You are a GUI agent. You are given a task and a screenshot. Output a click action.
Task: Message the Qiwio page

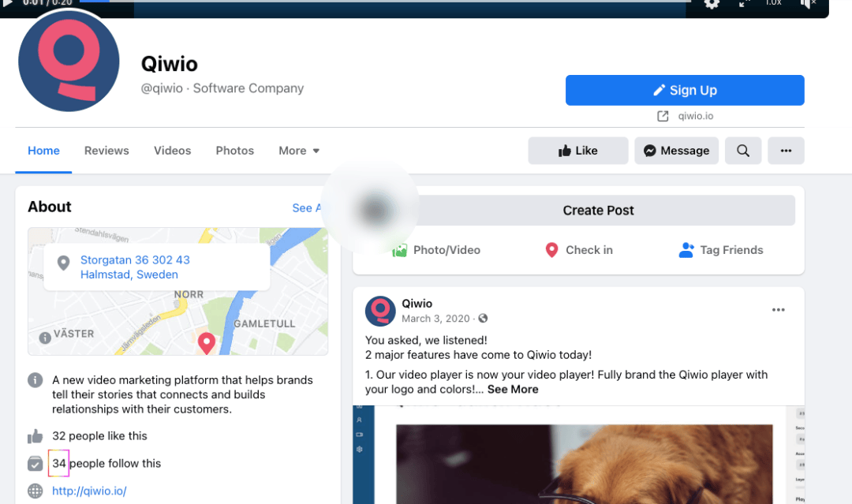coord(677,151)
